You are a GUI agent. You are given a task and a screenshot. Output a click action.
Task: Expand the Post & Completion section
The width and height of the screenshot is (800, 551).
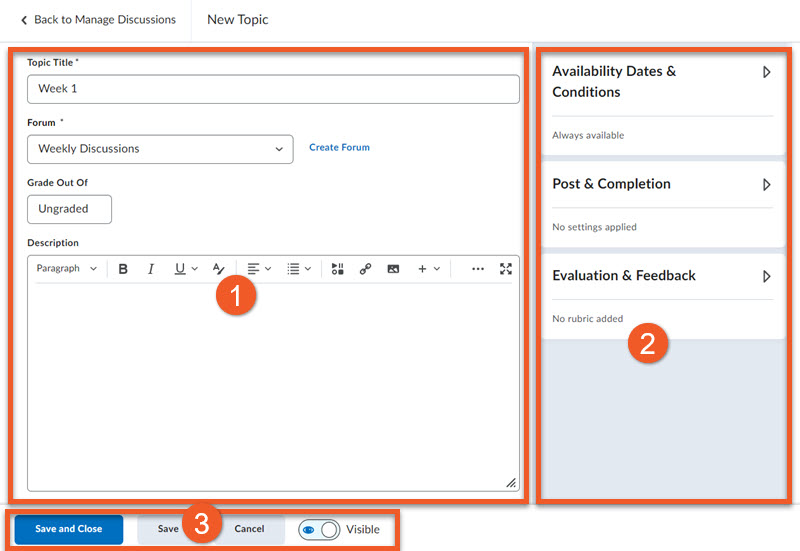[x=766, y=185]
